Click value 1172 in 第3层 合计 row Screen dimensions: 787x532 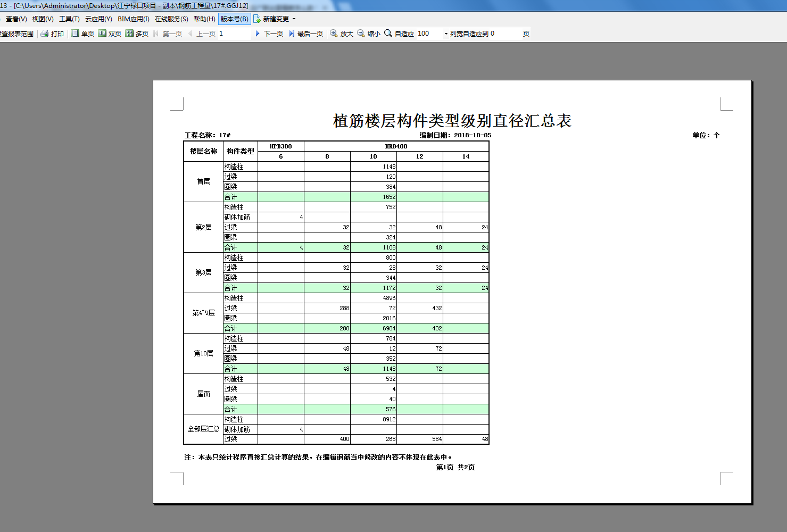pos(389,288)
